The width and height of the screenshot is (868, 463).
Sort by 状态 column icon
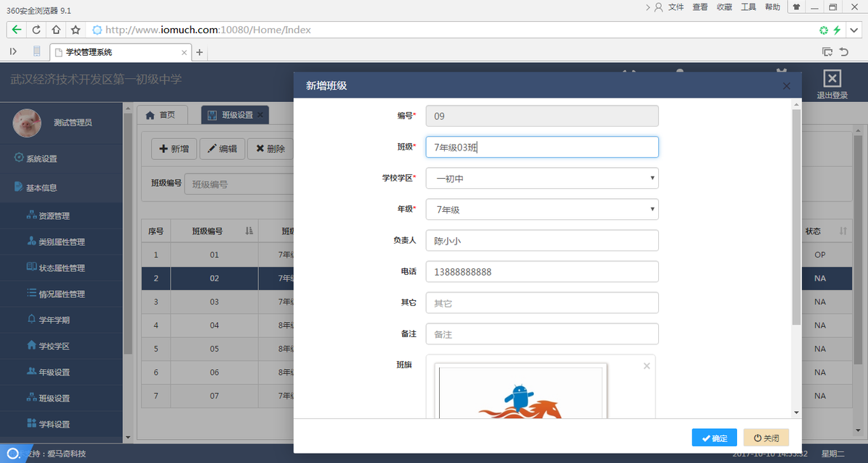(x=843, y=231)
